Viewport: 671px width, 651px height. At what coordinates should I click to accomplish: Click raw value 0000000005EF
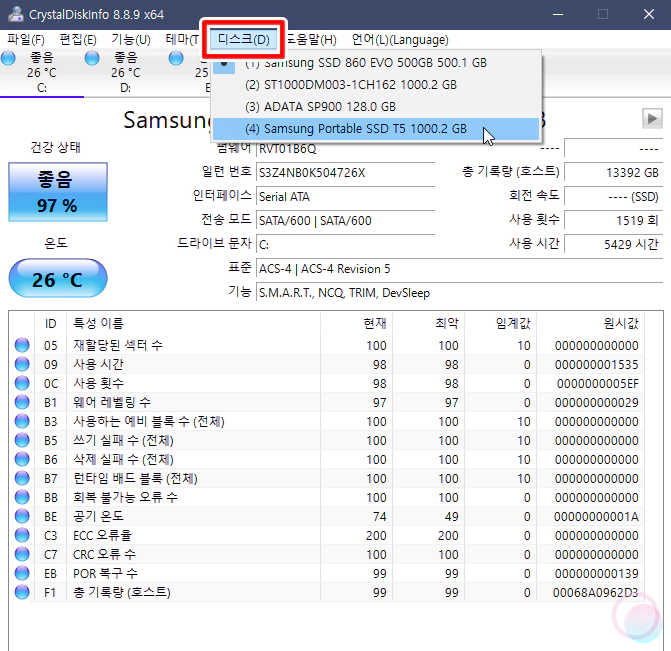pos(597,383)
